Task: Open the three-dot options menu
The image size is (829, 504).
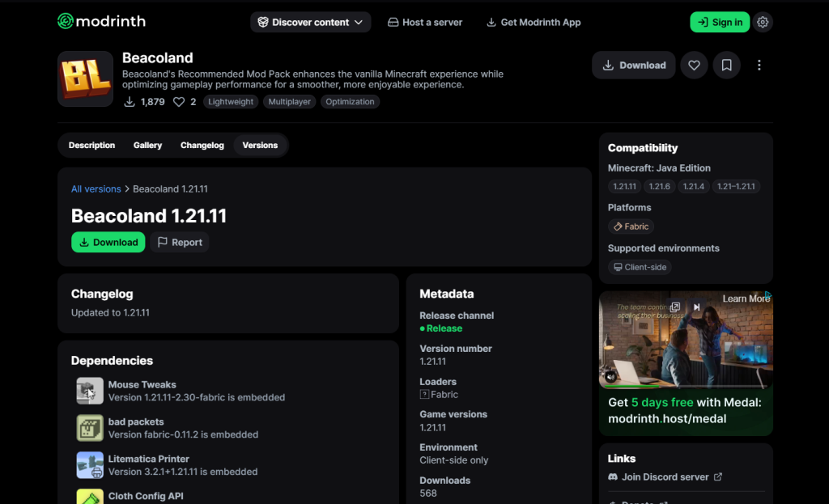Action: click(x=759, y=65)
